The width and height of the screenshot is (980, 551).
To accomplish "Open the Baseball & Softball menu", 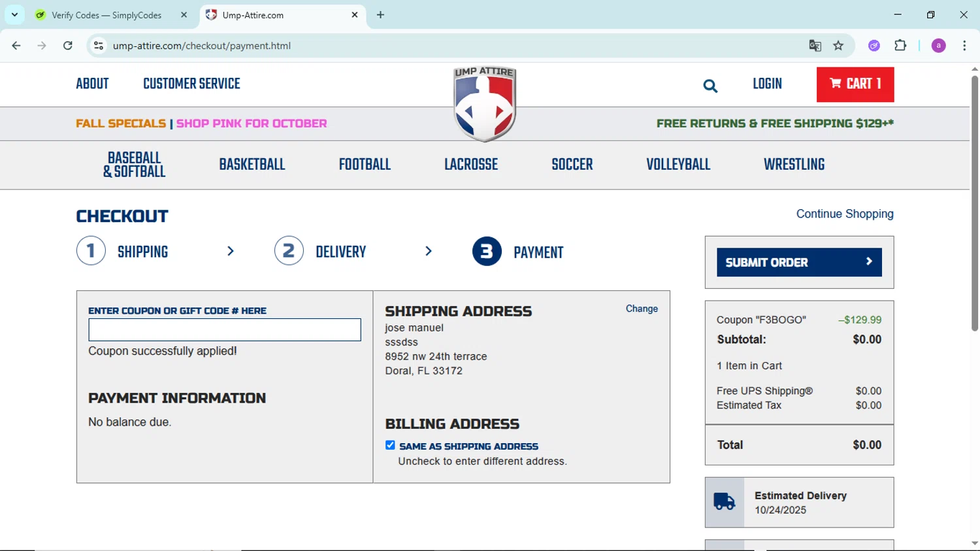I will click(134, 165).
